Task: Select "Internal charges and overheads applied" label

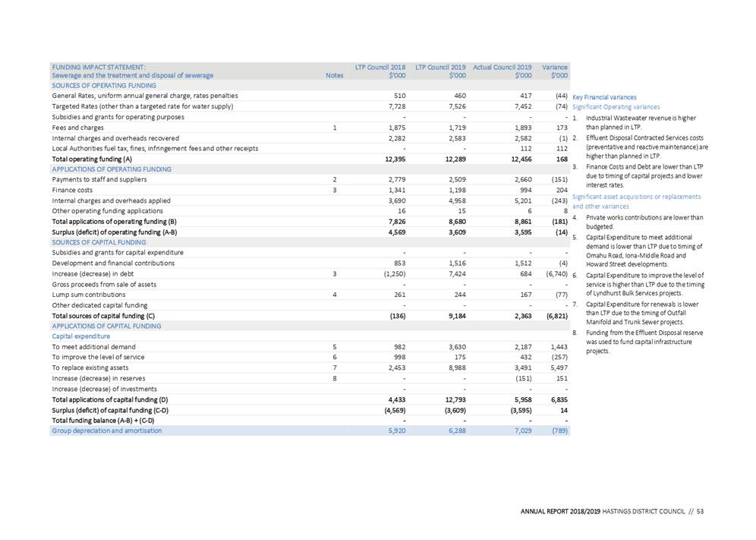Action: point(112,201)
